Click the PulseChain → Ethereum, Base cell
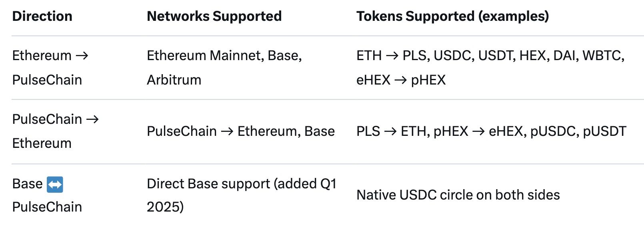Image resolution: width=644 pixels, height=234 pixels. (x=240, y=131)
